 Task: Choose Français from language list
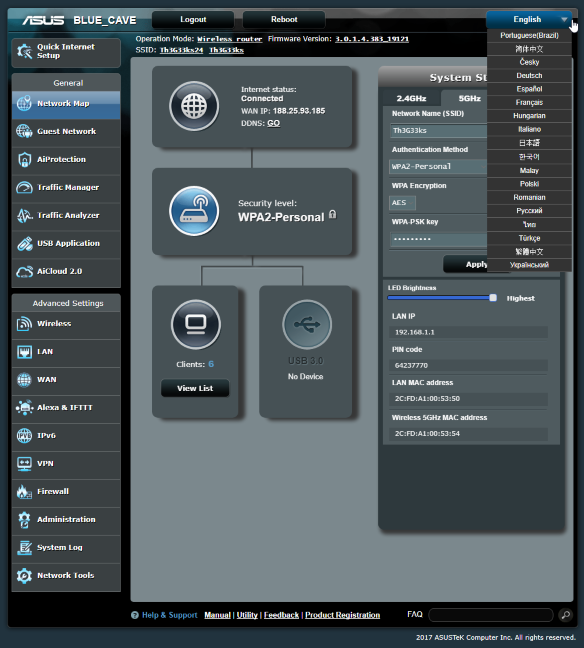pyautogui.click(x=529, y=102)
